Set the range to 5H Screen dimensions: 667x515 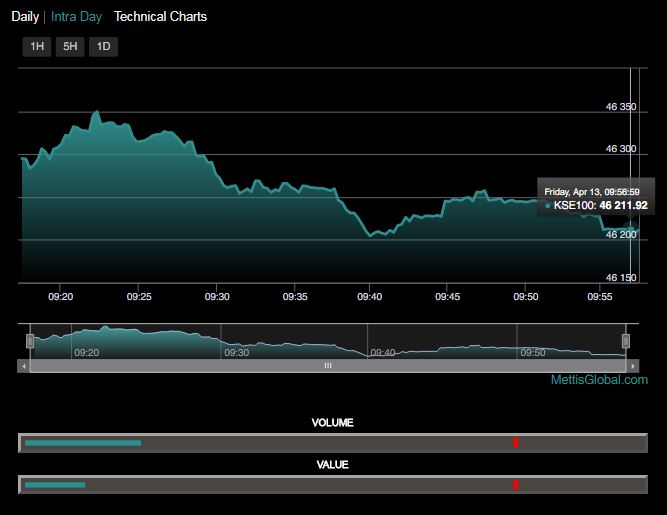point(70,46)
